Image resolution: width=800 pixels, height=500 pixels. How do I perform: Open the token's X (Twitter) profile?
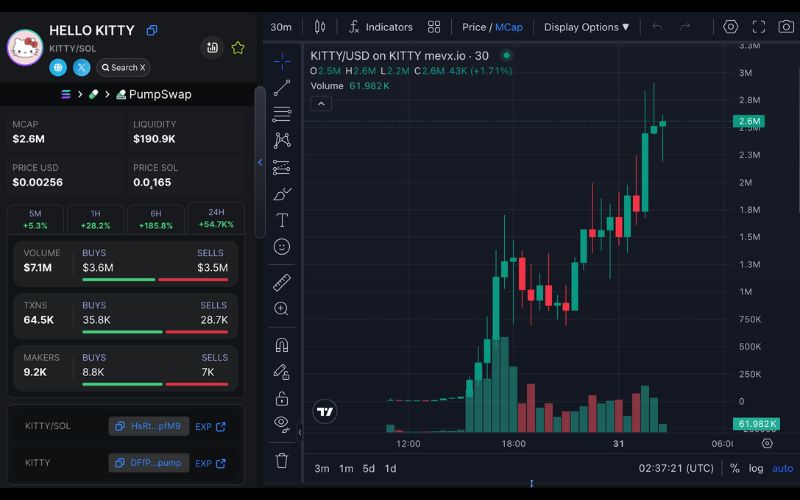pyautogui.click(x=82, y=67)
